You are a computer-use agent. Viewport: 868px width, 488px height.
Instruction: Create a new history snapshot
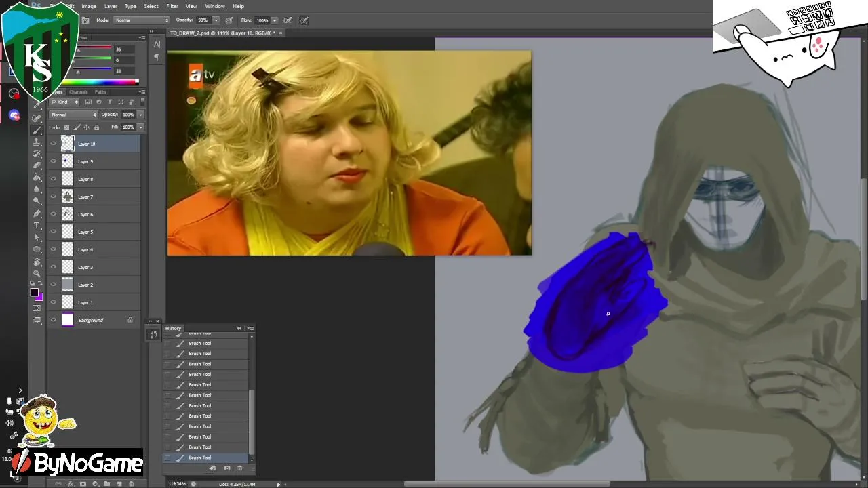(x=226, y=468)
